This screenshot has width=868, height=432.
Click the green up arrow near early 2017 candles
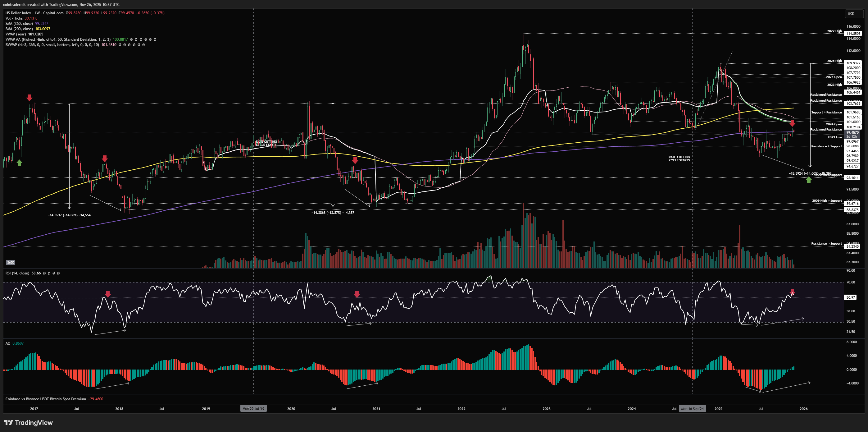[20, 163]
